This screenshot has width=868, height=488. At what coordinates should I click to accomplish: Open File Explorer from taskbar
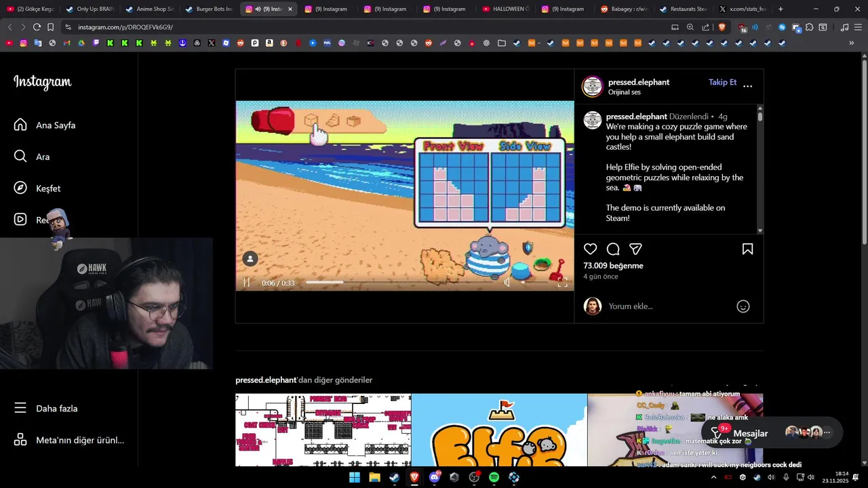(x=374, y=477)
